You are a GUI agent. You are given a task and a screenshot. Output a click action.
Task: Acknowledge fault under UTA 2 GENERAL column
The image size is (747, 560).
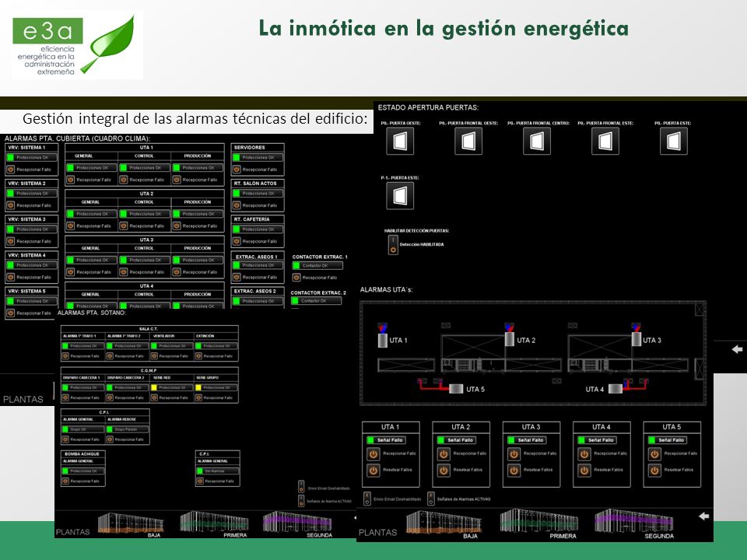point(71,226)
